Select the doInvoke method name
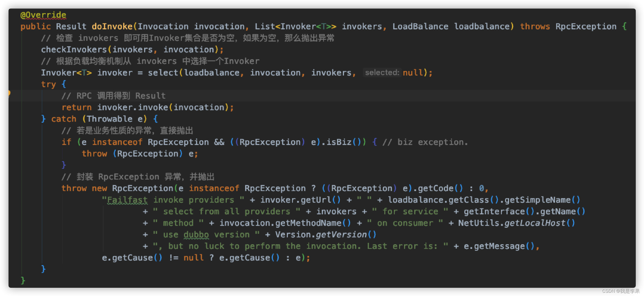The image size is (644, 296). [112, 26]
